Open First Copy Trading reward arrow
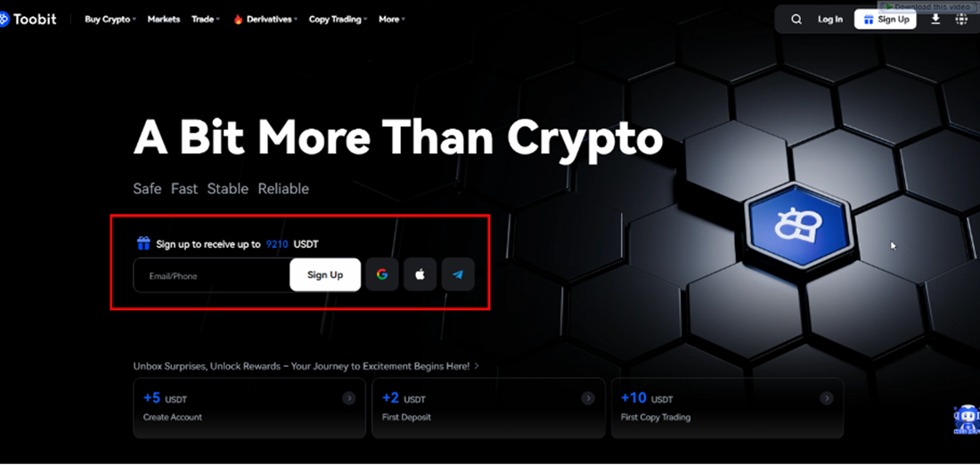Image resolution: width=980 pixels, height=465 pixels. [826, 398]
